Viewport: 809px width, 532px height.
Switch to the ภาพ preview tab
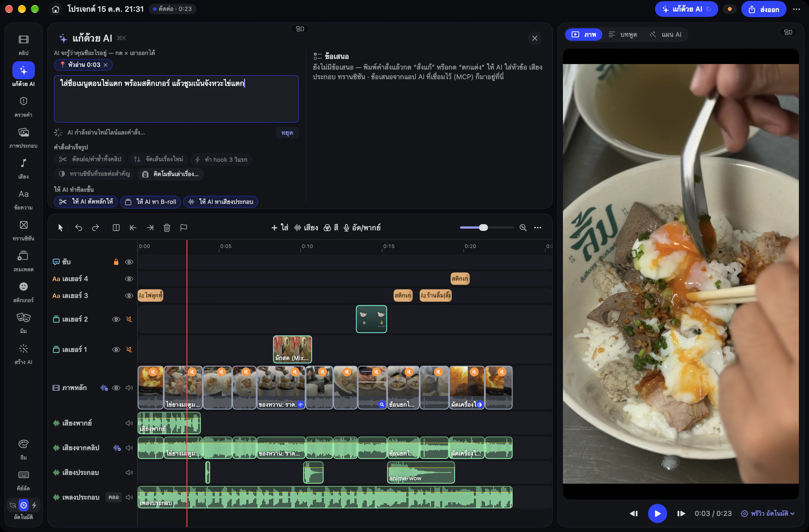coord(583,34)
